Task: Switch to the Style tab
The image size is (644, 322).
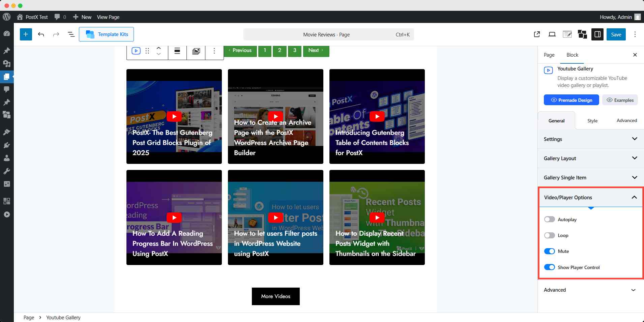Action: pyautogui.click(x=592, y=120)
